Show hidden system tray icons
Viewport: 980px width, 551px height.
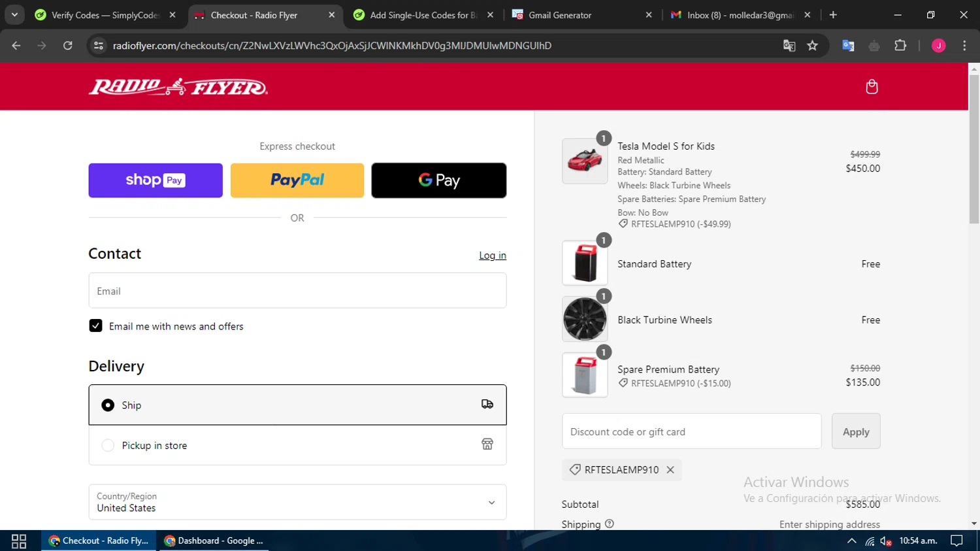[851, 541]
